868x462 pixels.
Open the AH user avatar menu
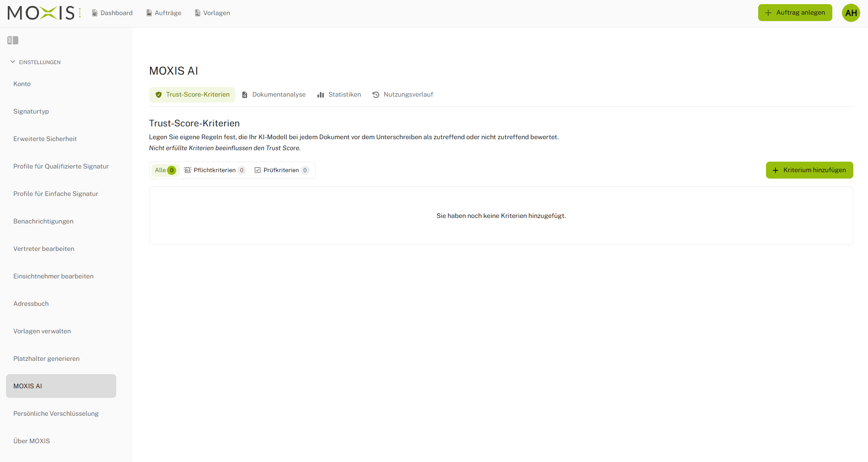(851, 13)
